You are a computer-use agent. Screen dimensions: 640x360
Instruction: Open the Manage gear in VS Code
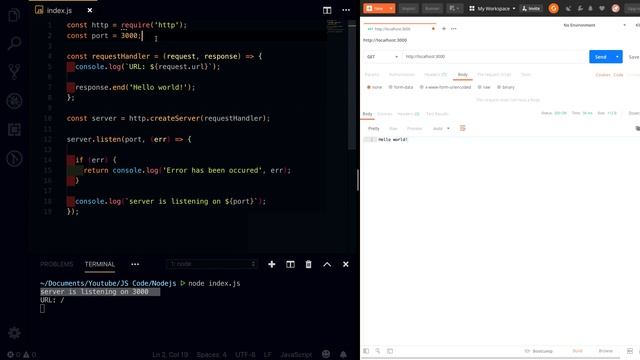14,333
